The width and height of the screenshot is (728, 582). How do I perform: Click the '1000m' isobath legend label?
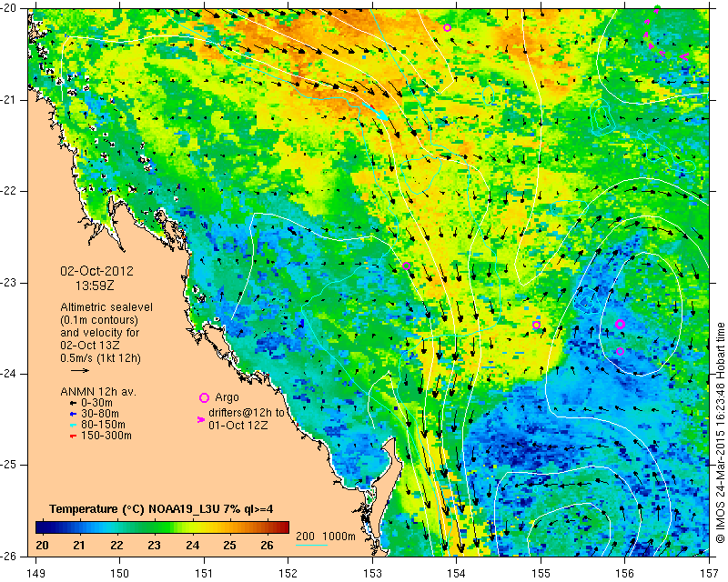click(339, 537)
